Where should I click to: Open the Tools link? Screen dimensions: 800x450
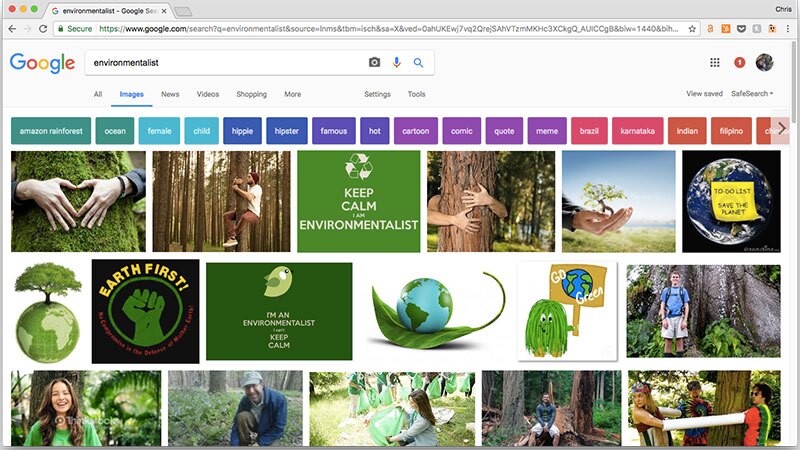[x=416, y=94]
